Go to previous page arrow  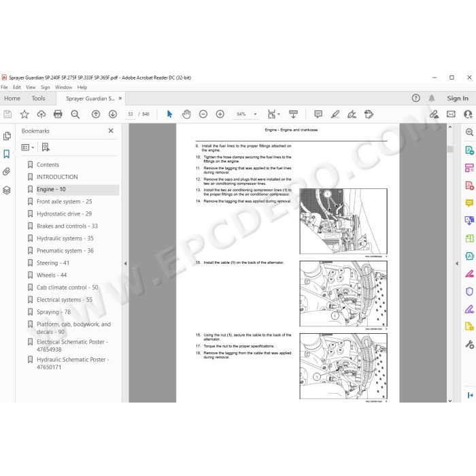(x=96, y=114)
